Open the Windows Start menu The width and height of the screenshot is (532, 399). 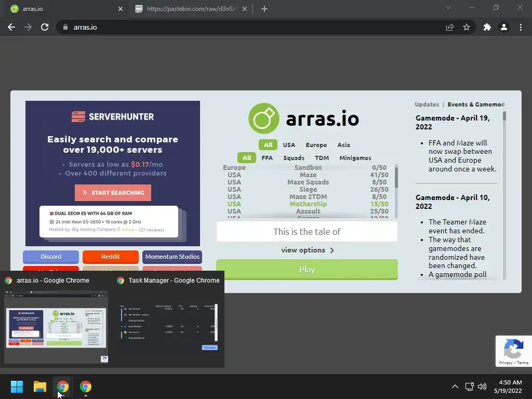pyautogui.click(x=17, y=387)
